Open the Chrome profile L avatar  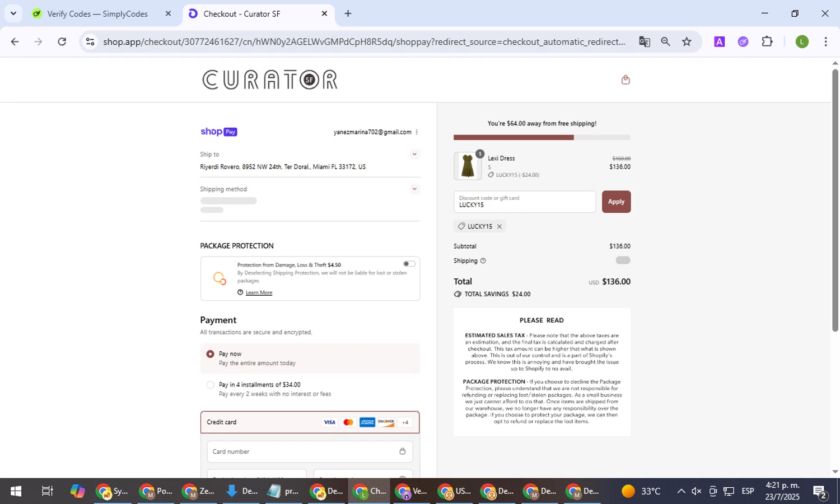(802, 41)
